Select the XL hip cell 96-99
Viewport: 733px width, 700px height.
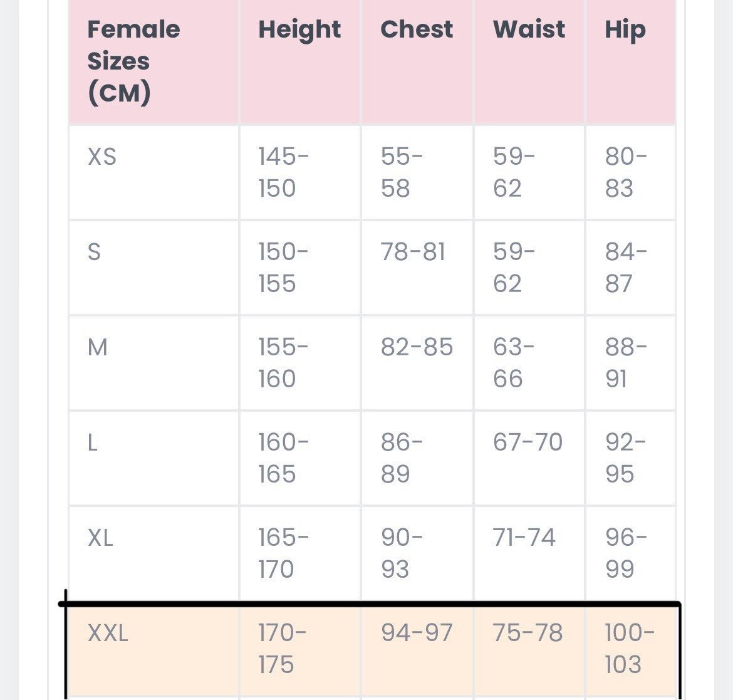coord(631,553)
